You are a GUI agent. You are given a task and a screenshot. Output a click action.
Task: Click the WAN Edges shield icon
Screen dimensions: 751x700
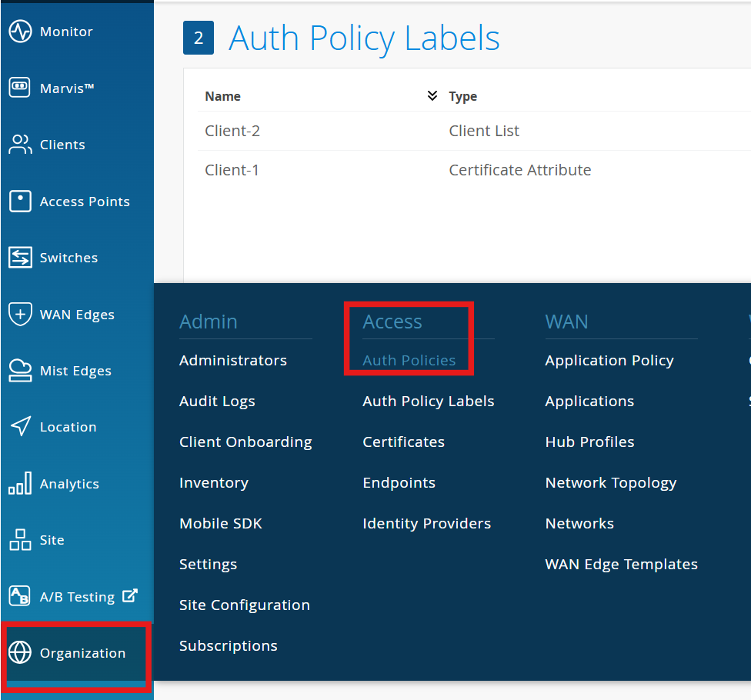click(19, 315)
